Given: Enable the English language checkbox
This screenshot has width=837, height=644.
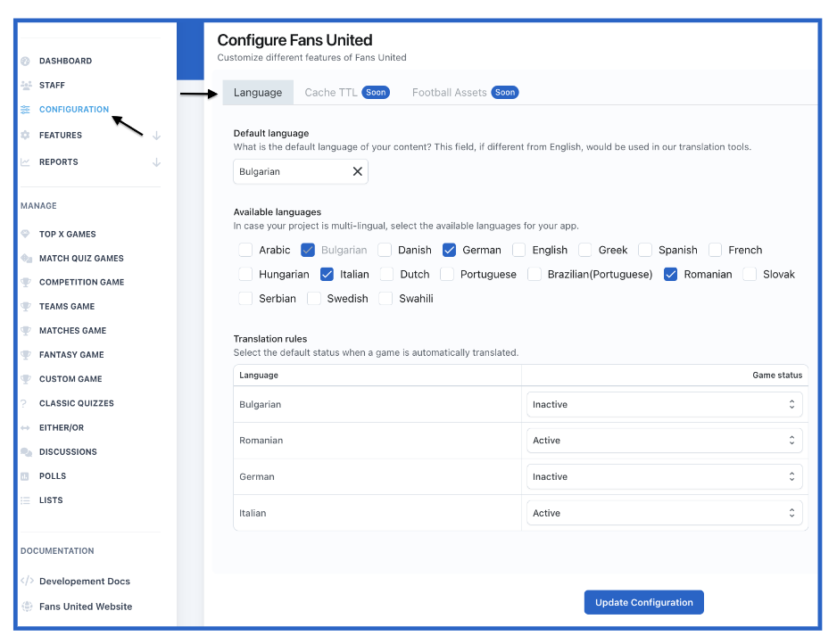Looking at the screenshot, I should pos(518,250).
